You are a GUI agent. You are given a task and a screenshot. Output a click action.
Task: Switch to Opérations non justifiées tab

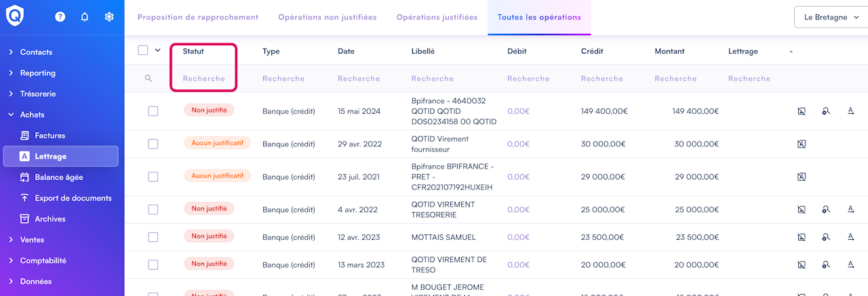point(328,17)
